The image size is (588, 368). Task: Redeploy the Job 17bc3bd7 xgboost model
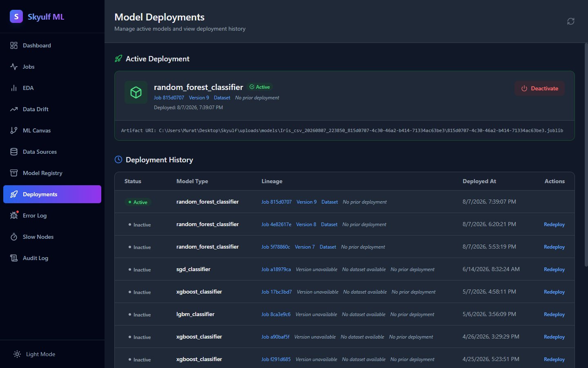coord(554,292)
